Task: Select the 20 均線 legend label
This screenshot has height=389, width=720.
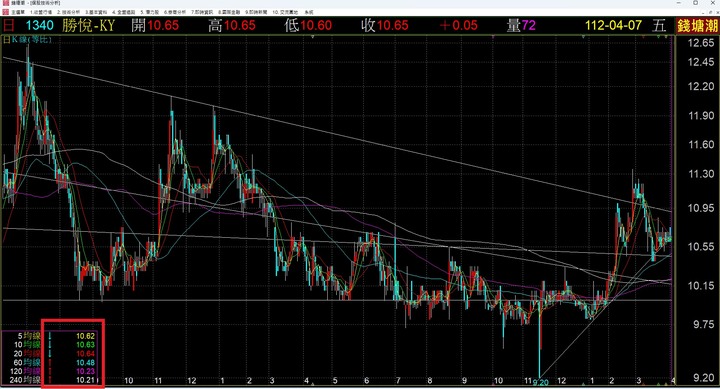Action: [x=27, y=354]
